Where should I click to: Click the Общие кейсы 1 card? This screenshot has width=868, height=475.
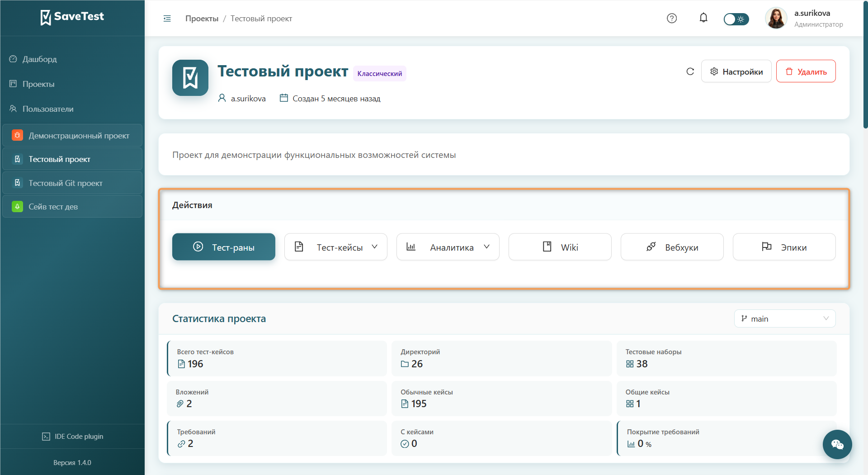coord(726,399)
